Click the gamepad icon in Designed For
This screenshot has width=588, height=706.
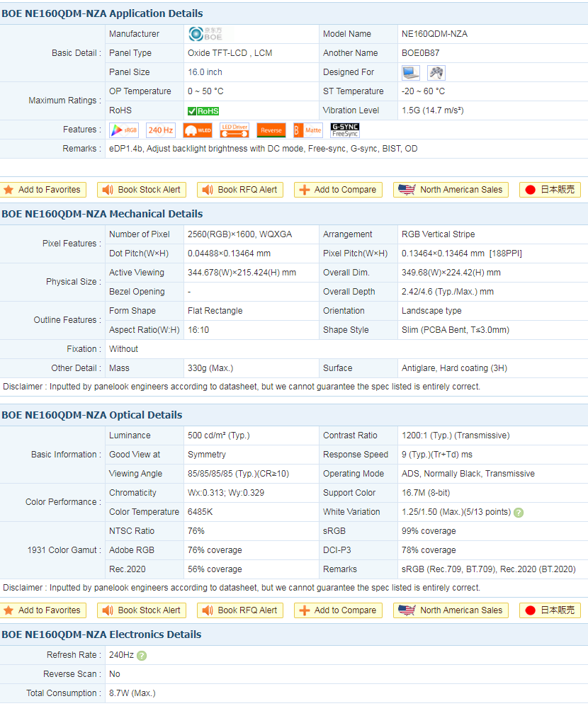pos(436,72)
